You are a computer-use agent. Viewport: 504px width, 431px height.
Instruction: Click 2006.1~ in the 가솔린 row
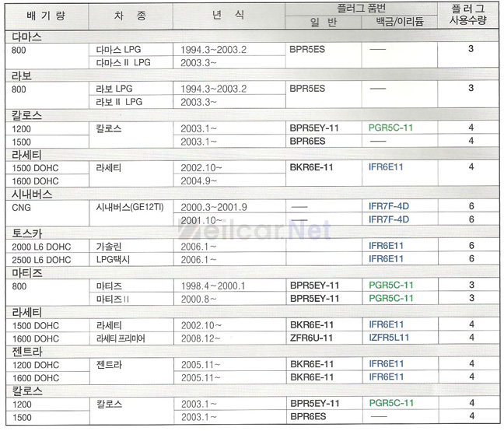pos(198,247)
